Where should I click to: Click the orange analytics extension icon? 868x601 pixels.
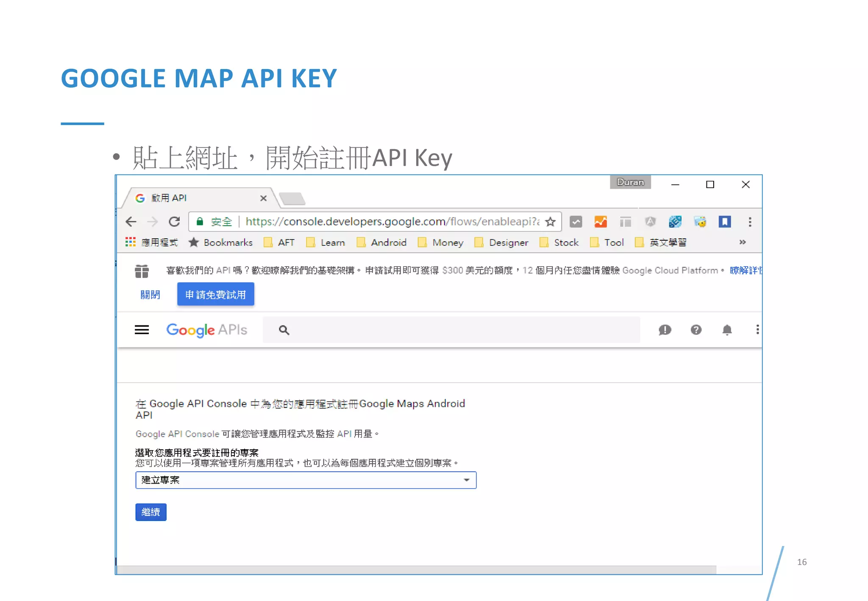[x=601, y=222]
